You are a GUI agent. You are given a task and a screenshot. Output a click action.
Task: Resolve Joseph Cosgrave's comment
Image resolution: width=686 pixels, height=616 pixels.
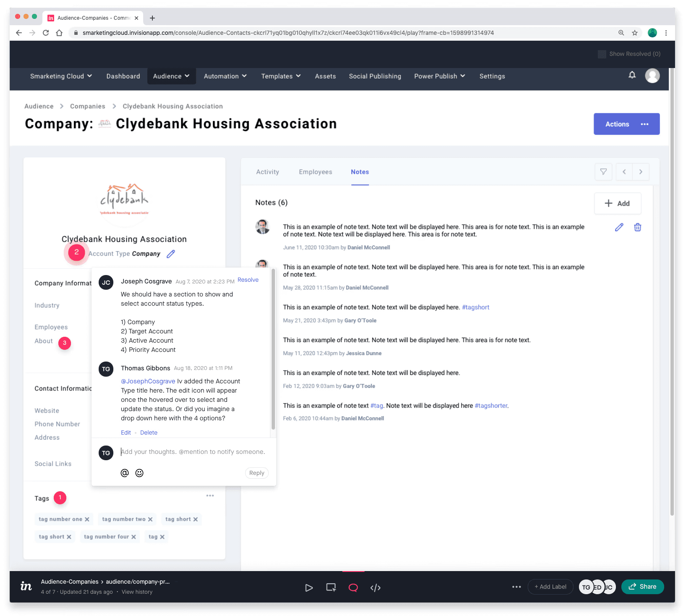pyautogui.click(x=248, y=280)
